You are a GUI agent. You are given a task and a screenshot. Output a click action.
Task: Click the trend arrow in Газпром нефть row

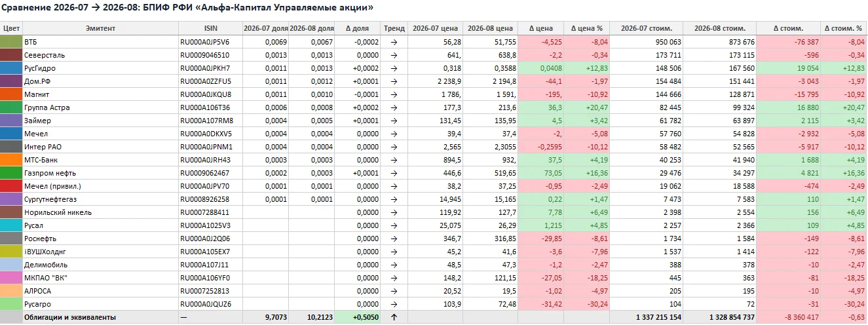pyautogui.click(x=394, y=173)
